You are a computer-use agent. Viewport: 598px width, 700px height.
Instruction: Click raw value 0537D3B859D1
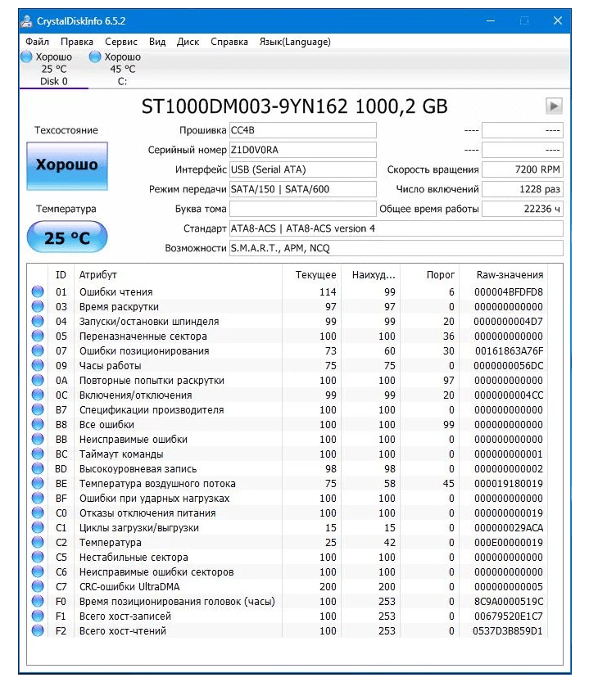coord(508,630)
